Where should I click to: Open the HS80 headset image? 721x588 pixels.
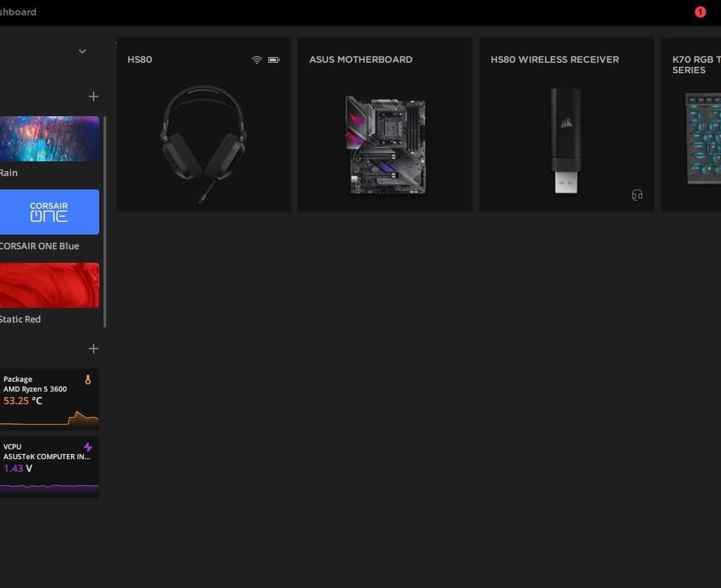(x=203, y=141)
